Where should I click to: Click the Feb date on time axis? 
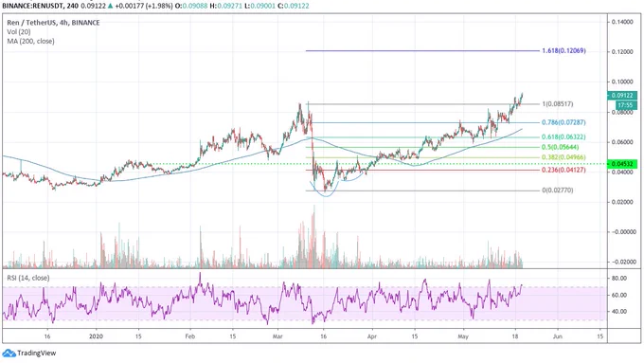[x=189, y=336]
